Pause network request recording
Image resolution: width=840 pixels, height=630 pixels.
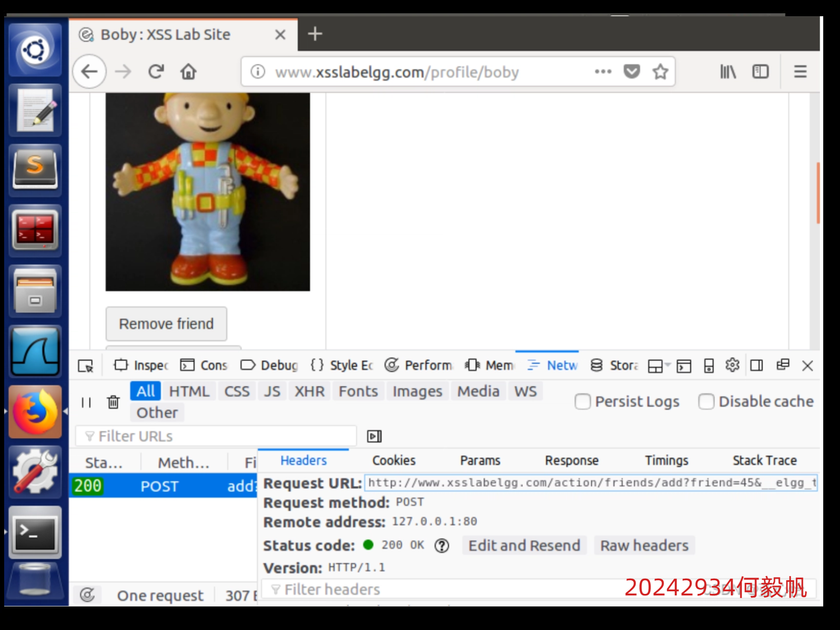[86, 402]
